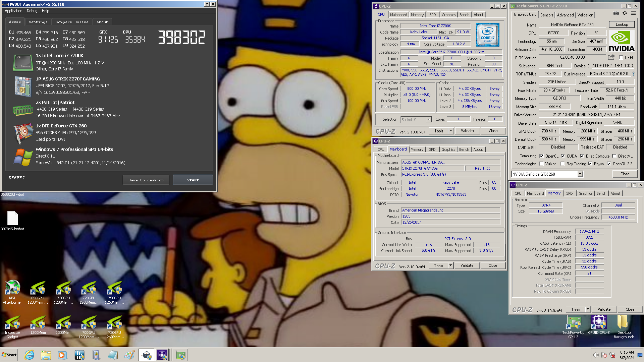644x362 pixels.
Task: Open the Debug menu in Aquamark
Action: tap(32, 11)
